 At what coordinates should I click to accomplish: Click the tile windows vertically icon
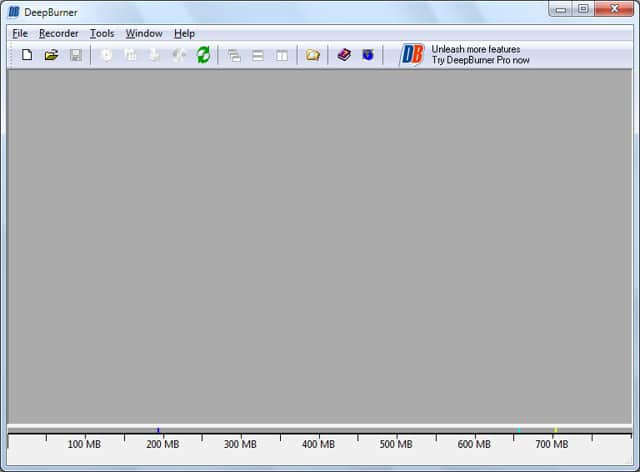pyautogui.click(x=282, y=55)
